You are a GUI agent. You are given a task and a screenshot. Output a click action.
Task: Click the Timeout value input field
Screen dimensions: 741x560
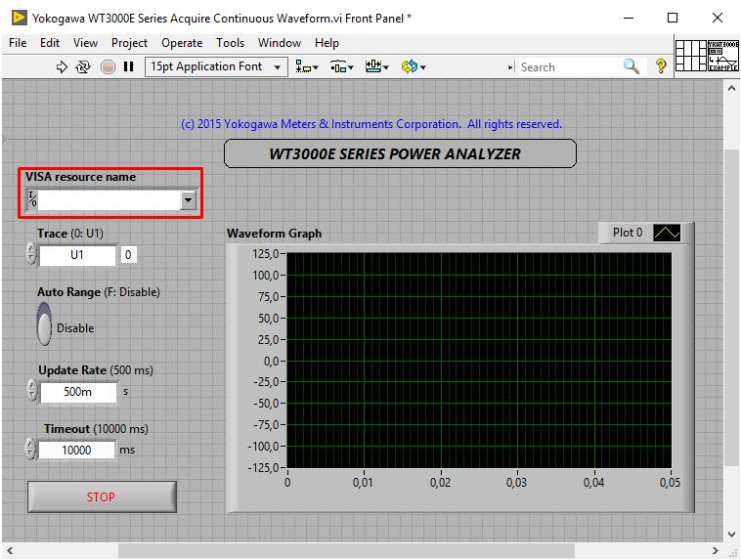click(x=76, y=451)
